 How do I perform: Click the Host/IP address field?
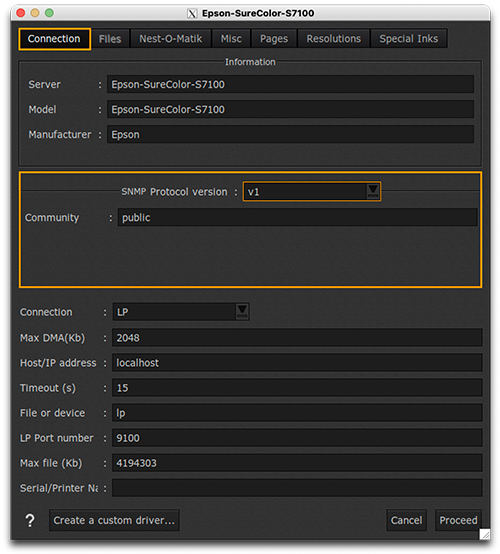tap(297, 363)
